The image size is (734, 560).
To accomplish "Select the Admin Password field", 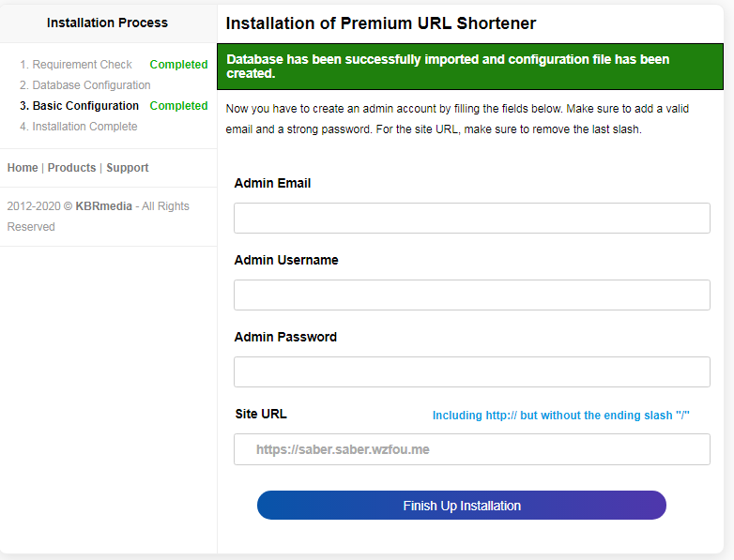I will coord(471,372).
